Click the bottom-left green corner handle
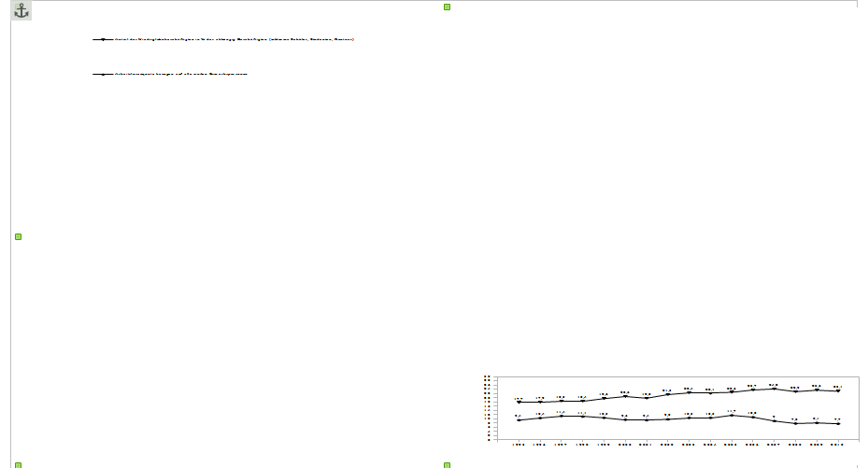Screen dimensions: 868x468 tap(18, 464)
